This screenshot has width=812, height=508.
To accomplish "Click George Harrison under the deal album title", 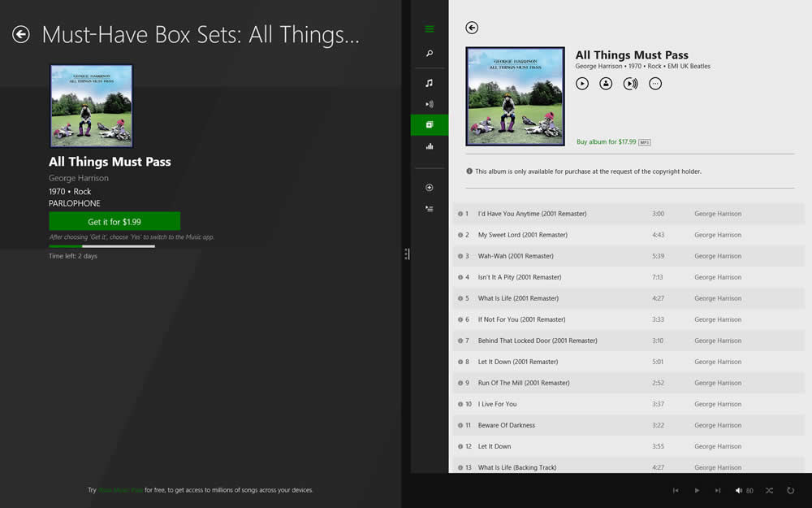I will tap(79, 178).
